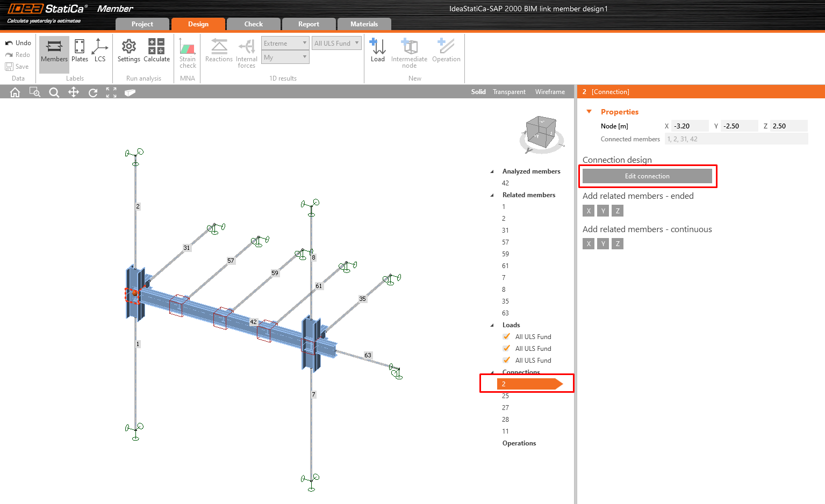This screenshot has width=825, height=504.
Task: Toggle the second All ULS Fund checkbox
Action: [506, 349]
